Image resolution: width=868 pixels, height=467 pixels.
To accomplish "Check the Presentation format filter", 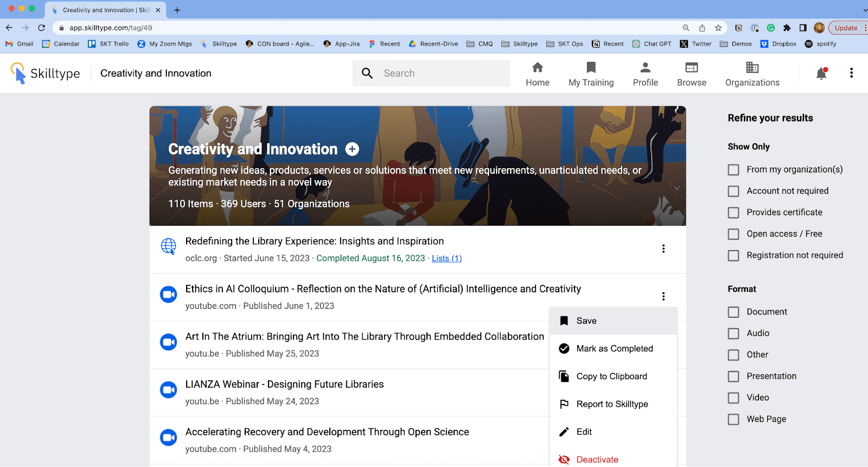I will coord(733,376).
